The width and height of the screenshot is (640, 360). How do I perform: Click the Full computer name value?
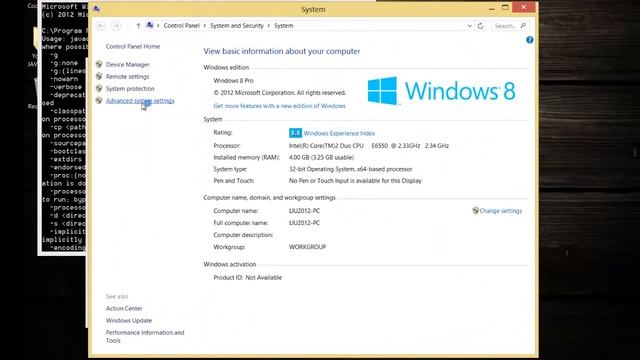304,223
